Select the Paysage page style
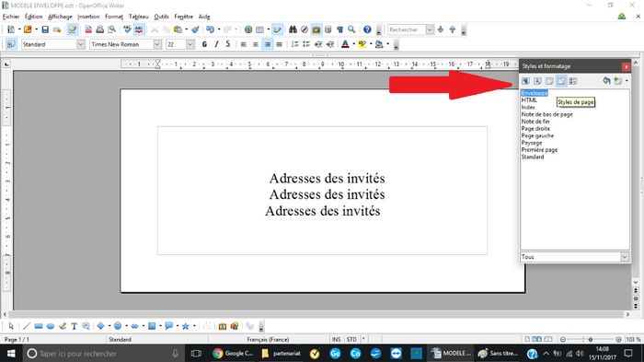Screen dimensions: 644x362 point(532,143)
